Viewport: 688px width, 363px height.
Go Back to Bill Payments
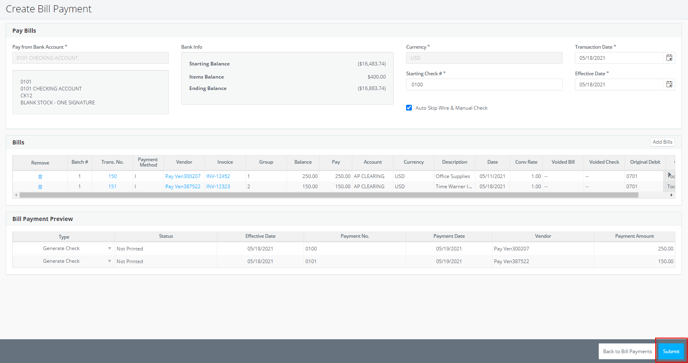(x=627, y=352)
